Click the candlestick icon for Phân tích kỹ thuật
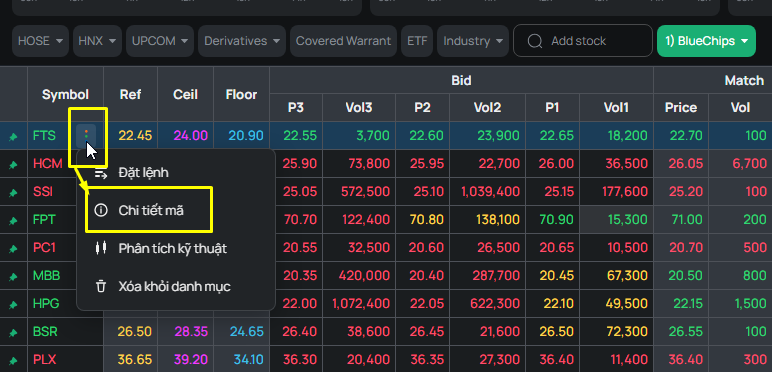 coord(100,248)
